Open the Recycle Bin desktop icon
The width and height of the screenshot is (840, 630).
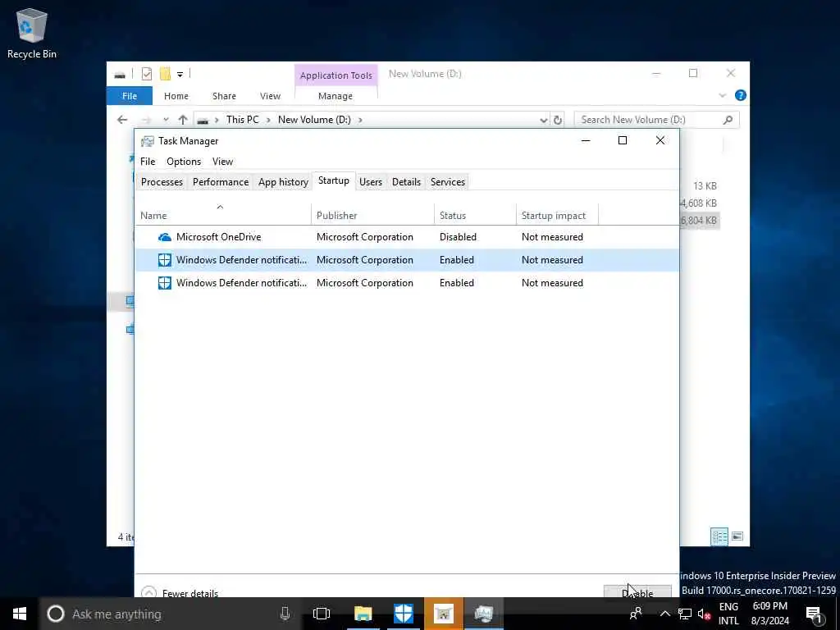[x=32, y=33]
